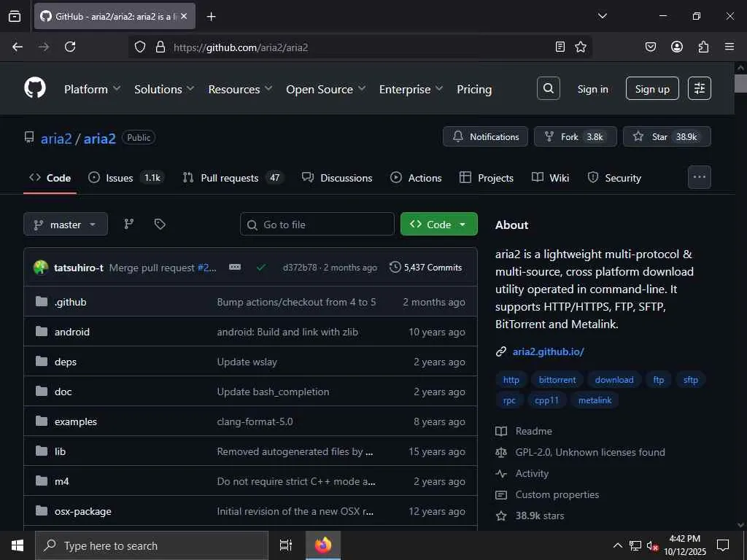Open the Pull requests tab
The height and width of the screenshot is (560, 747).
coord(233,178)
